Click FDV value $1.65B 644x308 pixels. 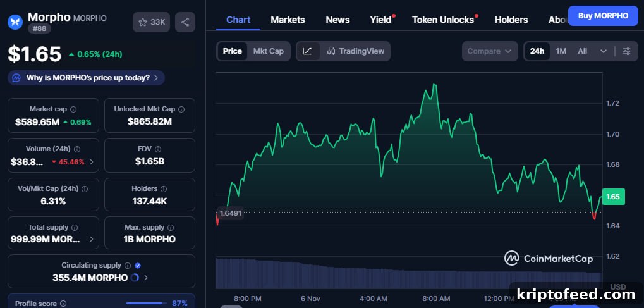pyautogui.click(x=150, y=162)
